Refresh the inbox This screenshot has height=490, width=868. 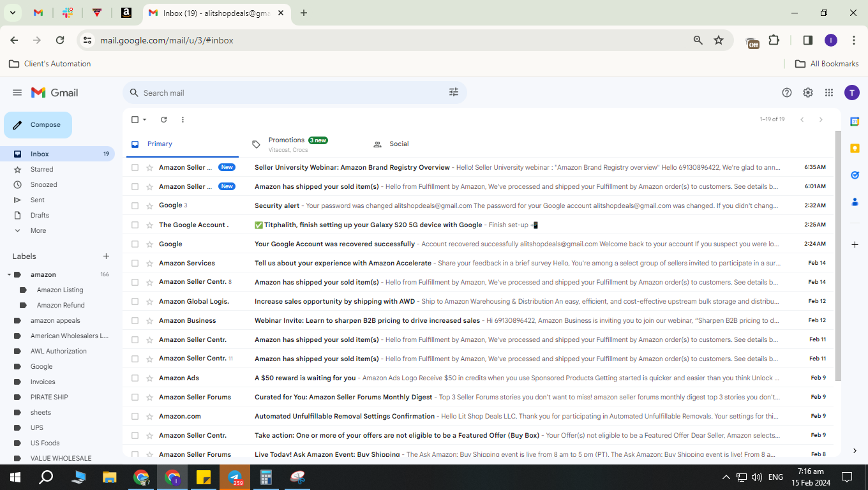click(x=163, y=119)
